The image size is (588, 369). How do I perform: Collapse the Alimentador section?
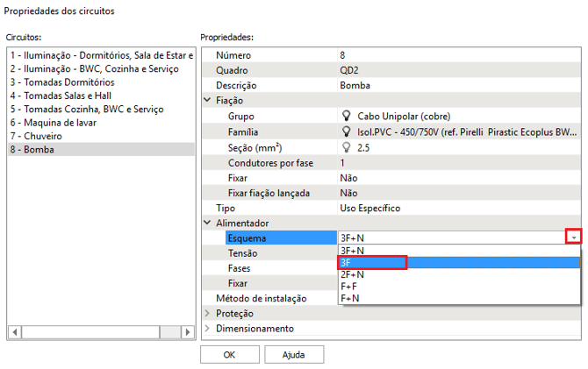(x=207, y=224)
